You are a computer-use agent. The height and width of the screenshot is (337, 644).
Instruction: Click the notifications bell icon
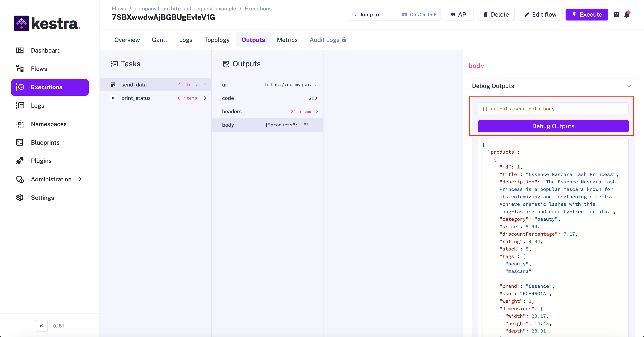(x=627, y=15)
